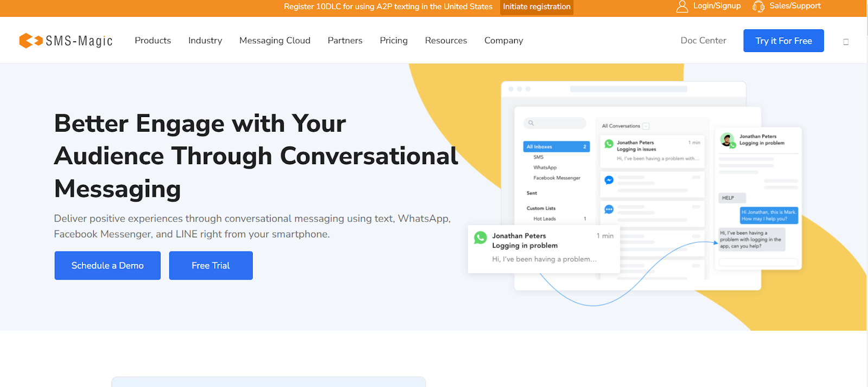This screenshot has width=868, height=387.
Task: Click the user profile icon beside Login/Signup
Action: point(682,7)
